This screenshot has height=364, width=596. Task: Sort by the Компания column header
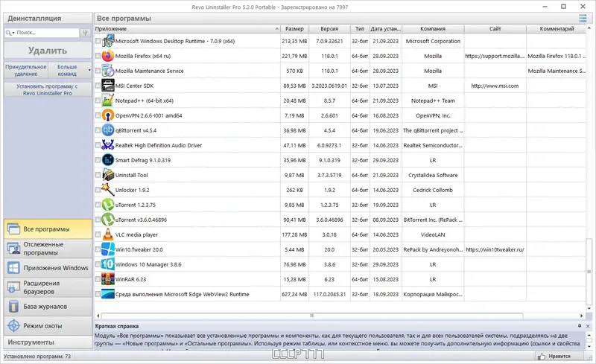433,29
